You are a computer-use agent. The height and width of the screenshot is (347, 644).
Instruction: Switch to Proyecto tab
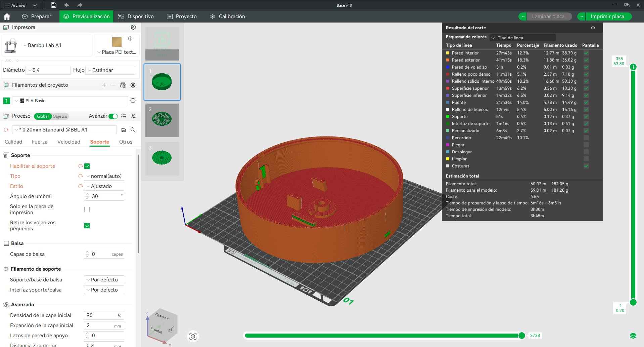click(x=182, y=16)
